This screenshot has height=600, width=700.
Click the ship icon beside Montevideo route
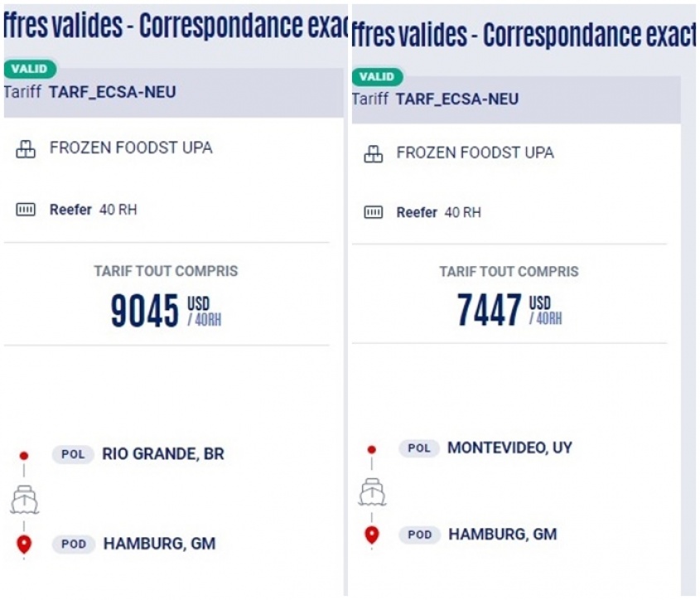point(372,491)
